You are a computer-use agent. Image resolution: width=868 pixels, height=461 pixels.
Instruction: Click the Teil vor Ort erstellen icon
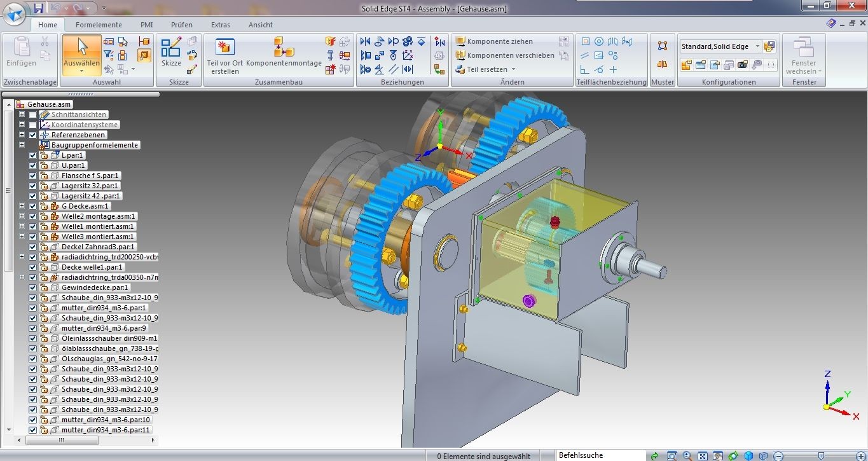click(x=225, y=48)
